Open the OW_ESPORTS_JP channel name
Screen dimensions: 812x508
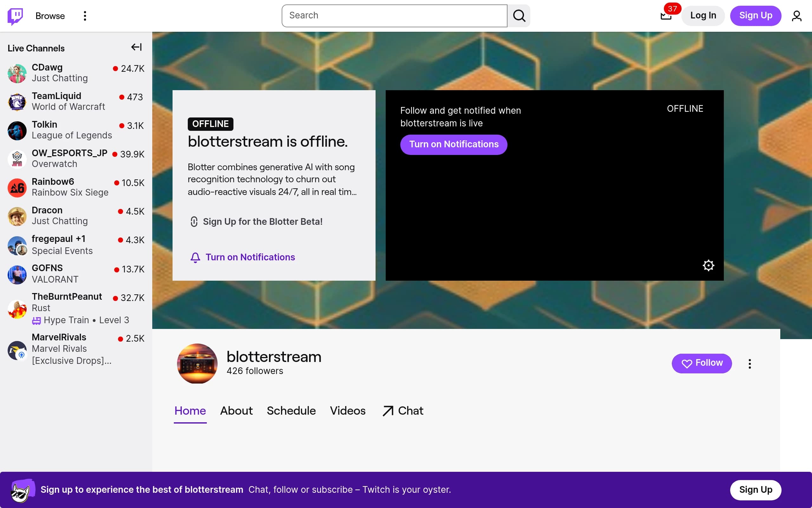[x=69, y=153]
